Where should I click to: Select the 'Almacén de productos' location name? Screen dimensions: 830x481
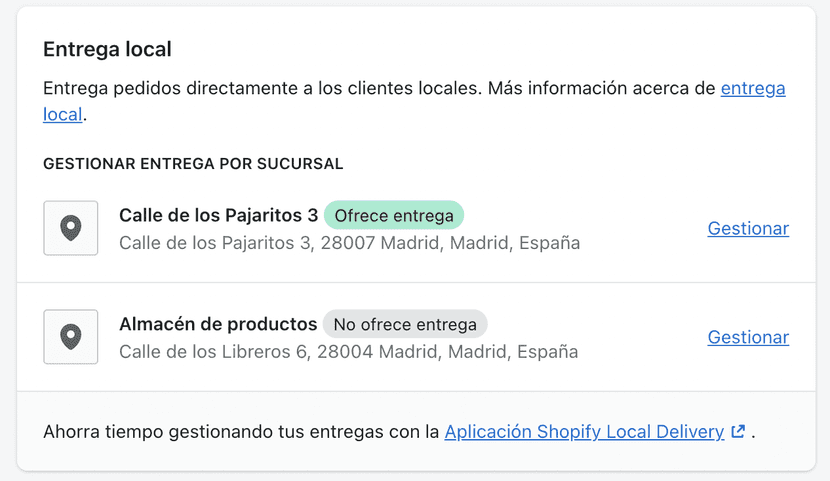[x=218, y=324]
